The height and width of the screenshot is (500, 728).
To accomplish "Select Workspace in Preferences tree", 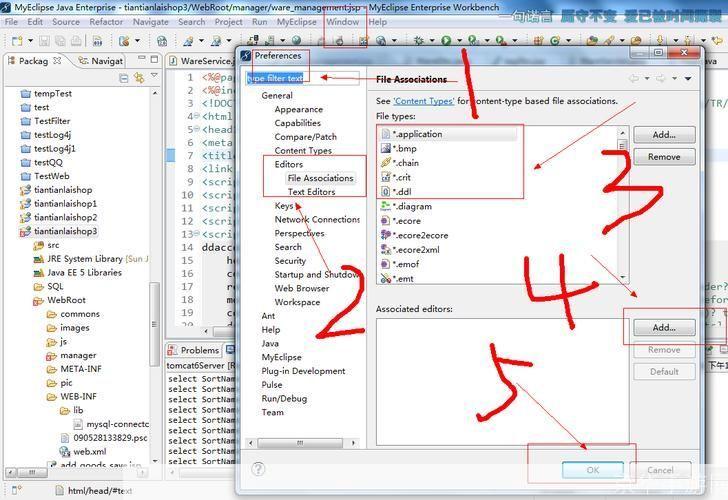I will [297, 302].
